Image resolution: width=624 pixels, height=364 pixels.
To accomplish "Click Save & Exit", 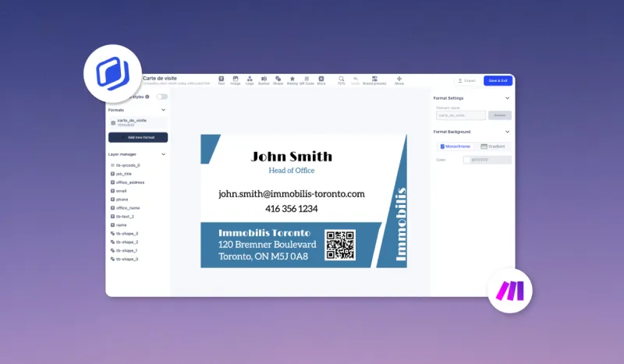I will [x=498, y=81].
